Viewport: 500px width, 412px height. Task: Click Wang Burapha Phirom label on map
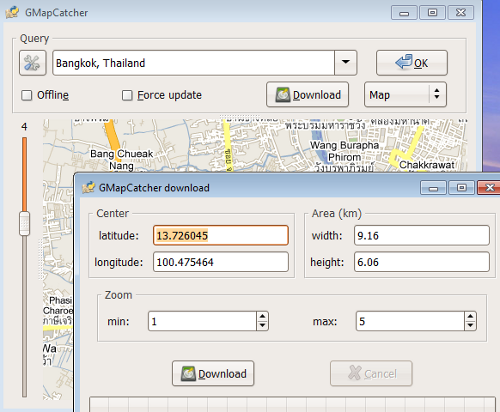pyautogui.click(x=344, y=151)
